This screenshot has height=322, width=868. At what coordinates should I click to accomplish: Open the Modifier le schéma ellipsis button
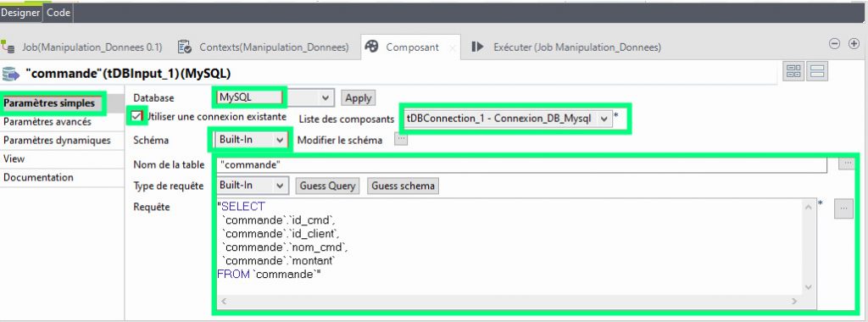coord(401,140)
